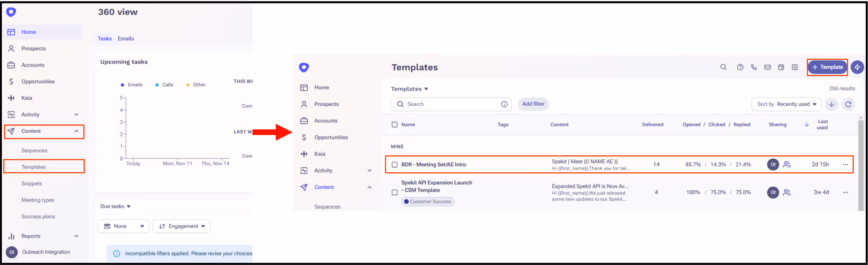Viewport: 868px width, 265px height.
Task: Open Sequences in the Templates window sidebar
Action: pyautogui.click(x=327, y=206)
